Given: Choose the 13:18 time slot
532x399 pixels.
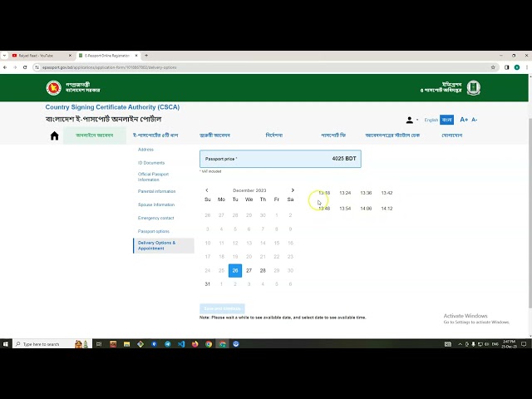Looking at the screenshot, I should (324, 193).
